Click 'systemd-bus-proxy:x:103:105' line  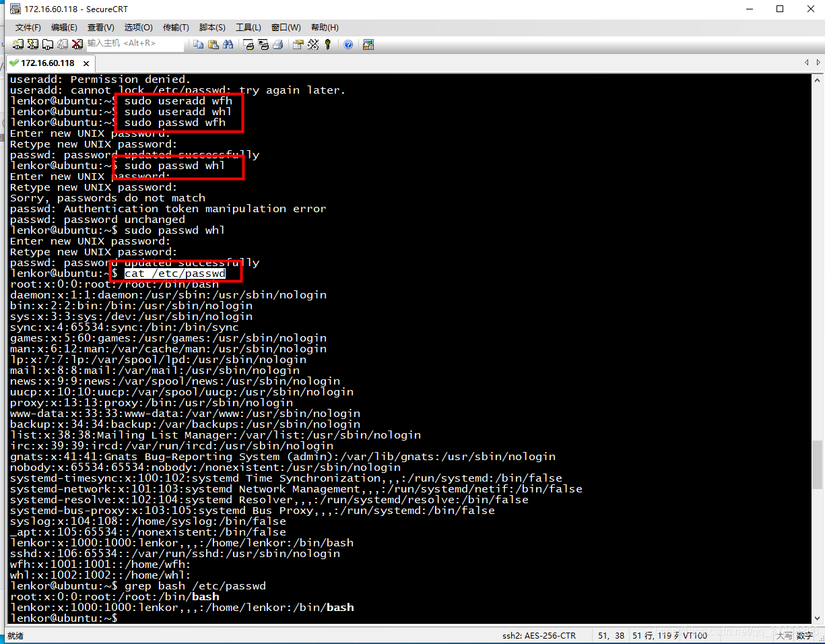(x=253, y=511)
